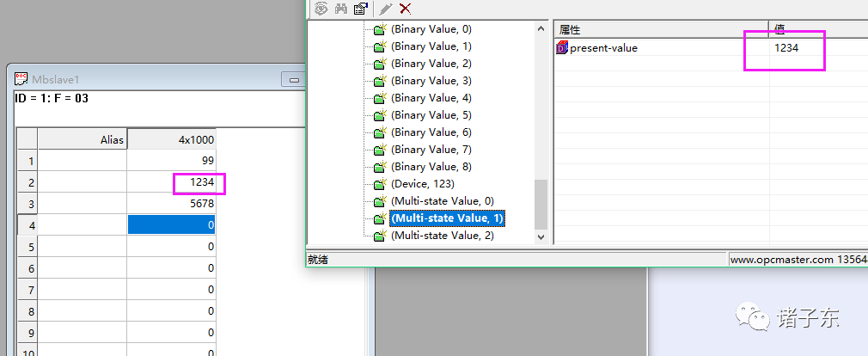
Task: Click icon beside (Binary Value, 2)
Action: click(x=379, y=64)
